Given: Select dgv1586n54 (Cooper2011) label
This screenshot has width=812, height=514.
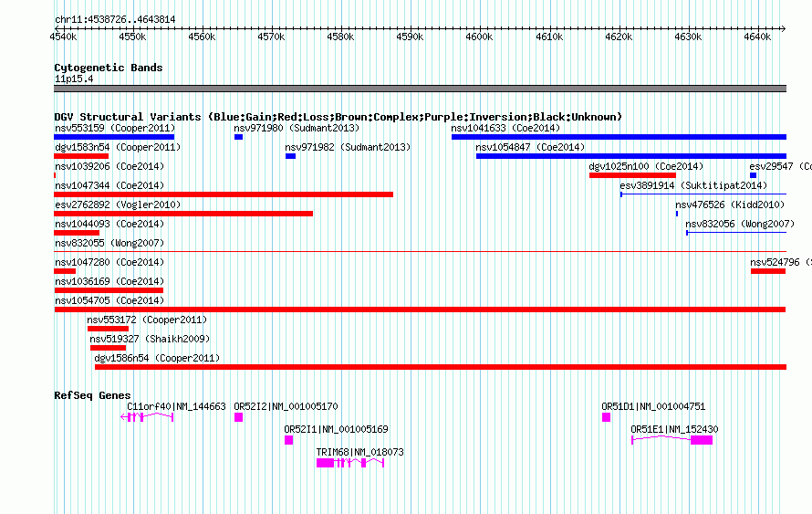Looking at the screenshot, I should [x=157, y=358].
